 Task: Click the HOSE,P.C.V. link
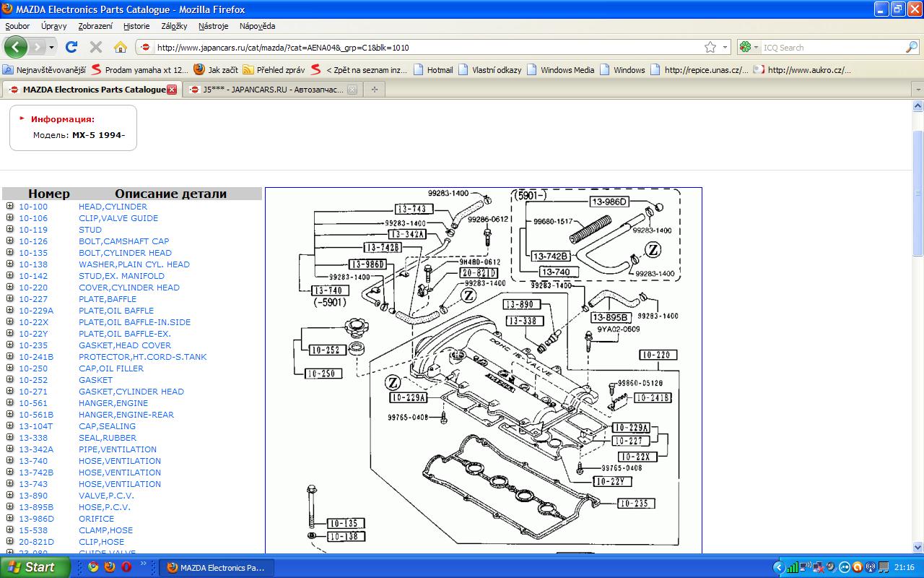click(105, 507)
